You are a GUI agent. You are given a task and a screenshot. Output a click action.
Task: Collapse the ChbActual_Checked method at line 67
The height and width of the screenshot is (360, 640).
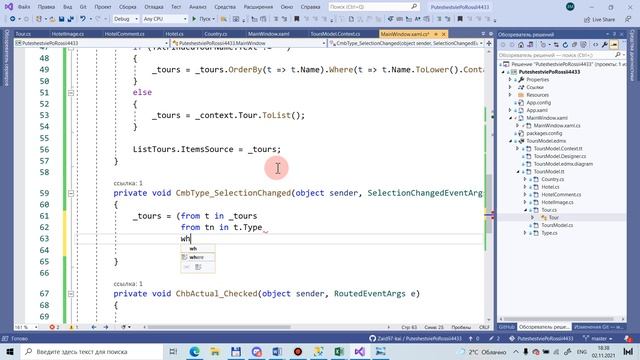point(71,293)
